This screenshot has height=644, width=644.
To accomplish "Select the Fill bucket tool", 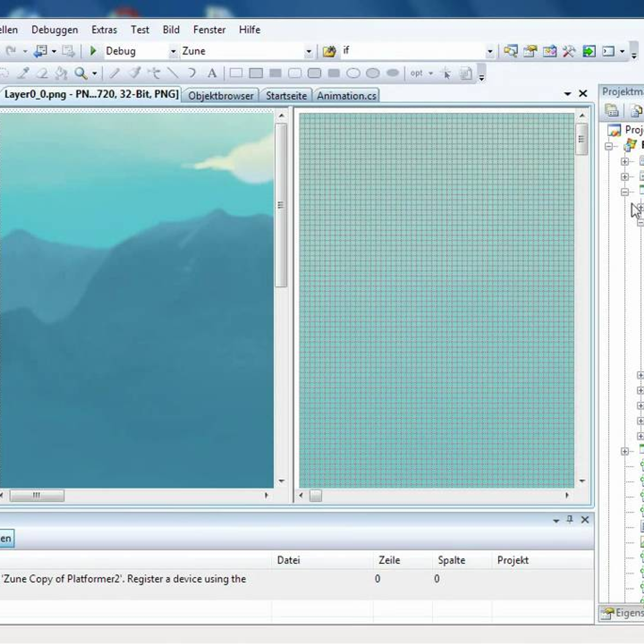I will point(61,73).
